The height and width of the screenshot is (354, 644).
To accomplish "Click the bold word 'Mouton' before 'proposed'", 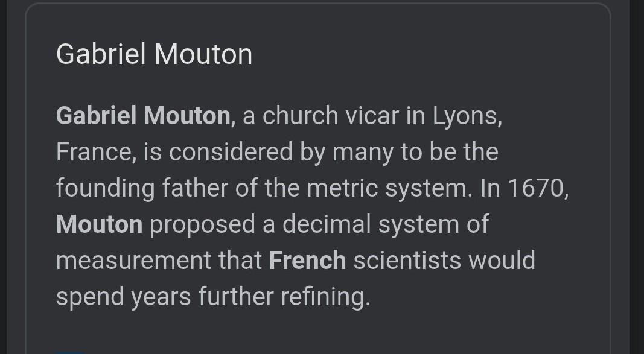I will point(100,224).
